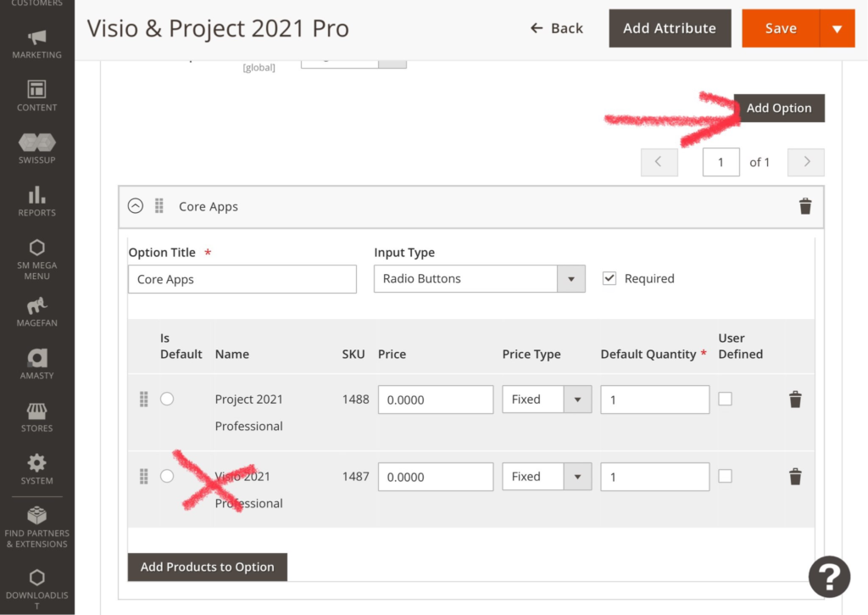The height and width of the screenshot is (615, 868).
Task: Open the System gear in sidebar
Action: pos(36,469)
